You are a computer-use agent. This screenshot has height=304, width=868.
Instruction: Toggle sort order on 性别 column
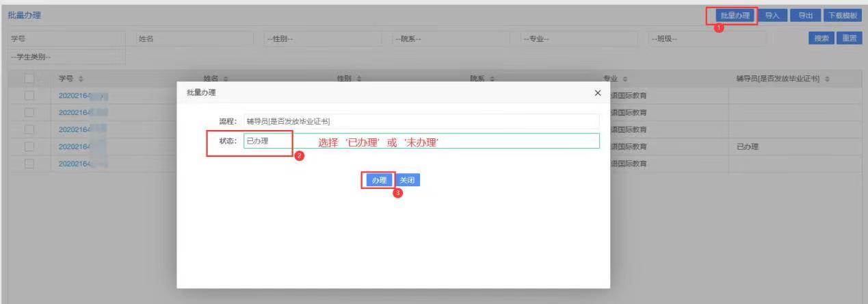point(359,80)
